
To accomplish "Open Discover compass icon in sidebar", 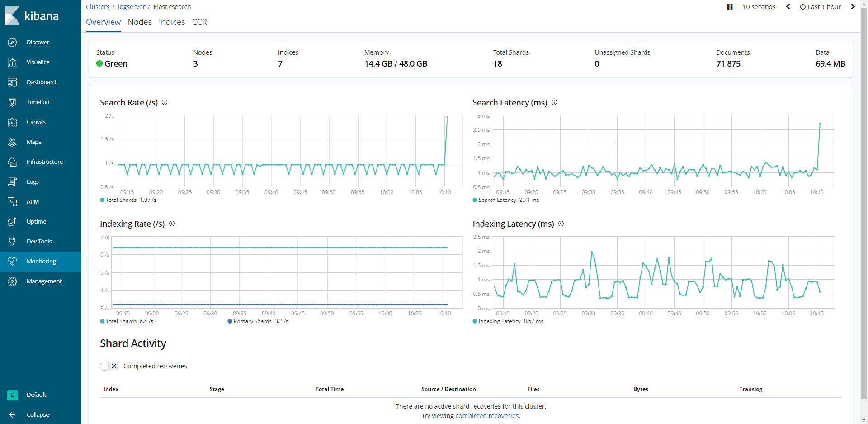I will coord(12,42).
